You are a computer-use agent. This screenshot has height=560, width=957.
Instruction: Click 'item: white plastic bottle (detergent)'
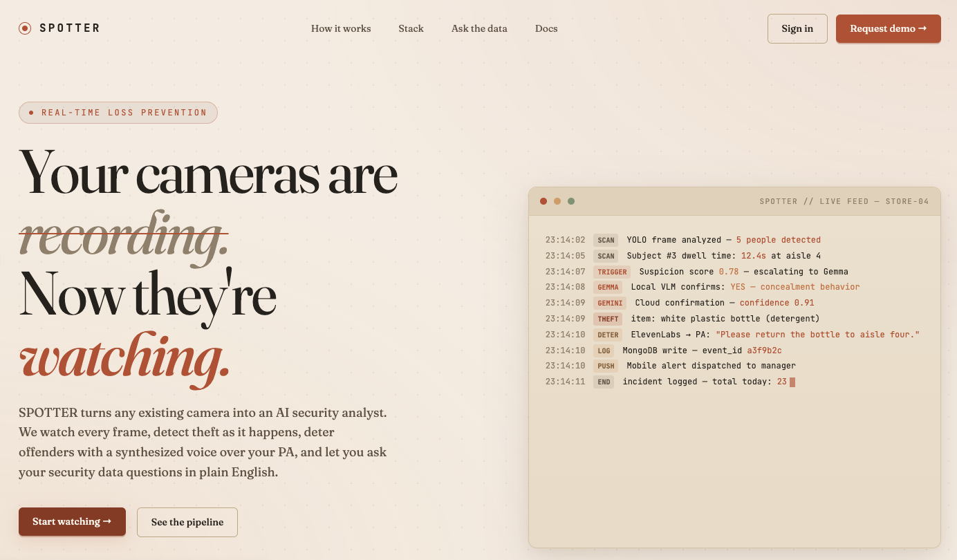[x=725, y=319]
